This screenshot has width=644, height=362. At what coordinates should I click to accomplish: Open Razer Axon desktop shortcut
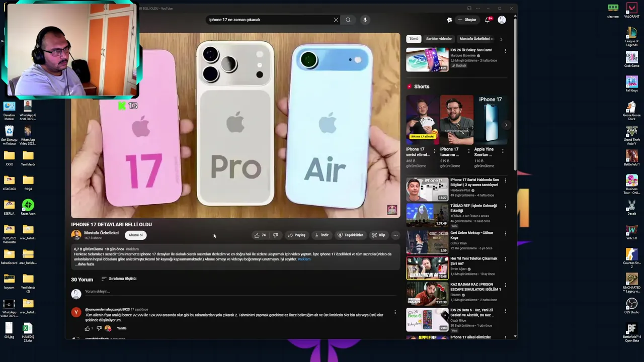click(28, 207)
